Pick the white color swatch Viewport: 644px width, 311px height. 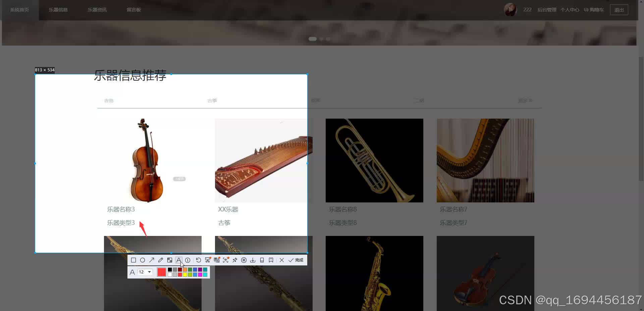tap(170, 274)
